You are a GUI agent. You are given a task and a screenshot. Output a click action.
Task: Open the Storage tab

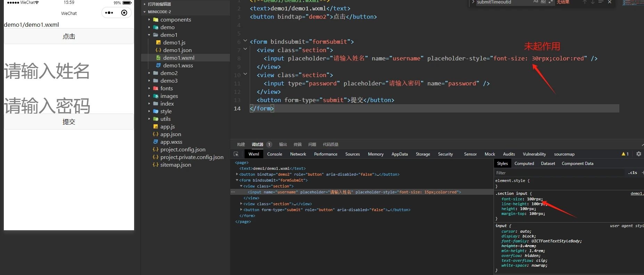423,154
